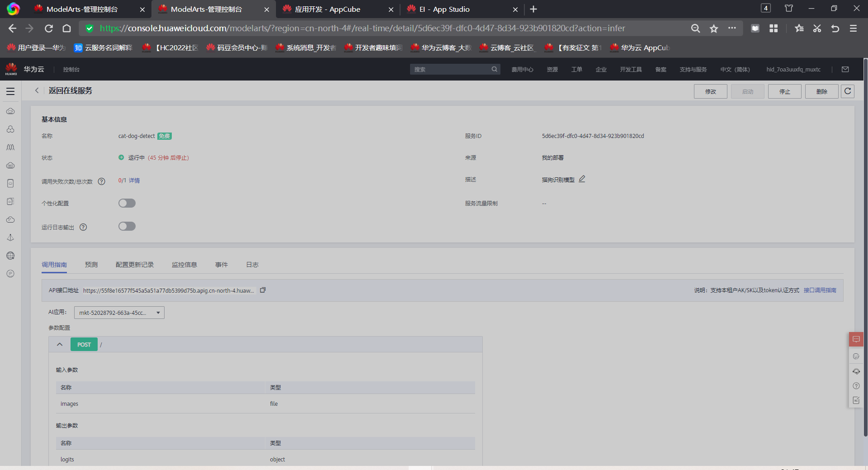The image size is (868, 470).
Task: Click the 修改 button
Action: [711, 91]
